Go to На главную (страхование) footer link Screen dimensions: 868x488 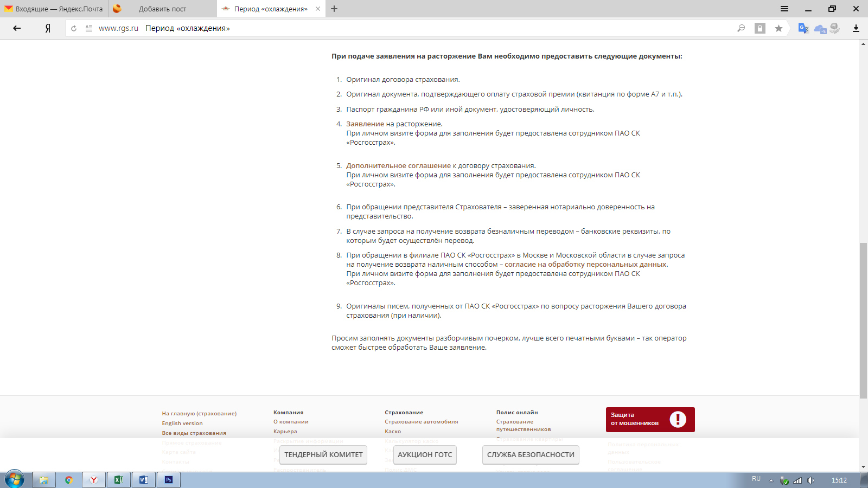tap(199, 413)
